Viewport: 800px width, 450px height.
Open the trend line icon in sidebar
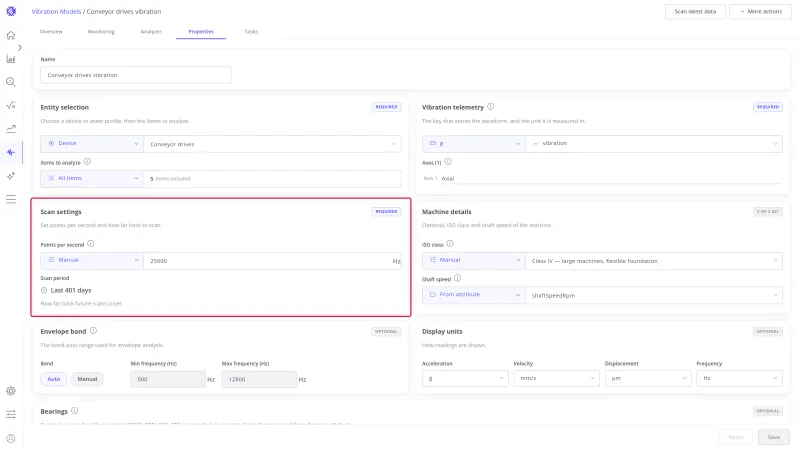11,129
